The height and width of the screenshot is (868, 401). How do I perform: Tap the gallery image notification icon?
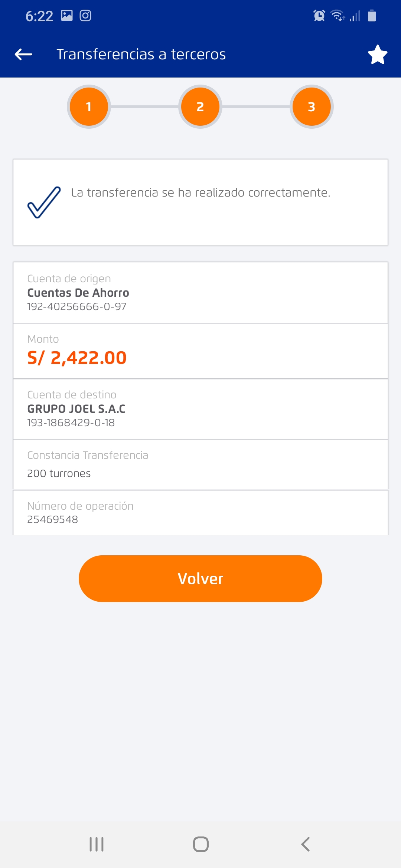coord(67,16)
